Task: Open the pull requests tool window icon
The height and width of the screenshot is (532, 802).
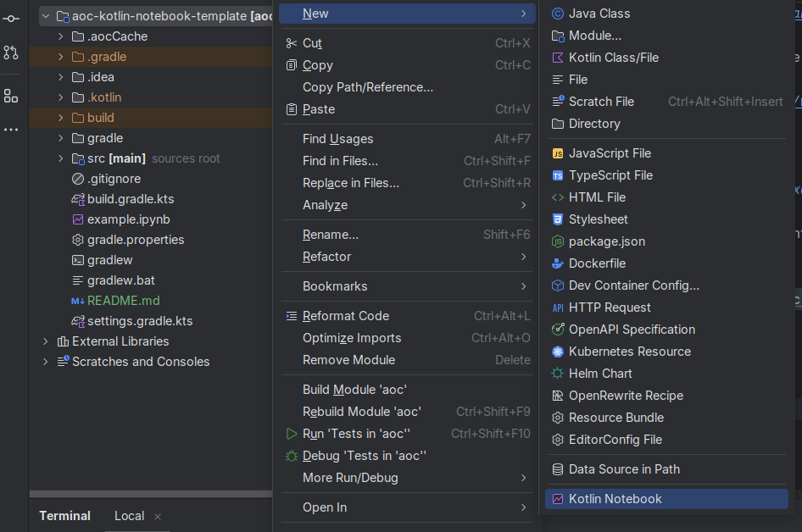Action: (x=11, y=53)
